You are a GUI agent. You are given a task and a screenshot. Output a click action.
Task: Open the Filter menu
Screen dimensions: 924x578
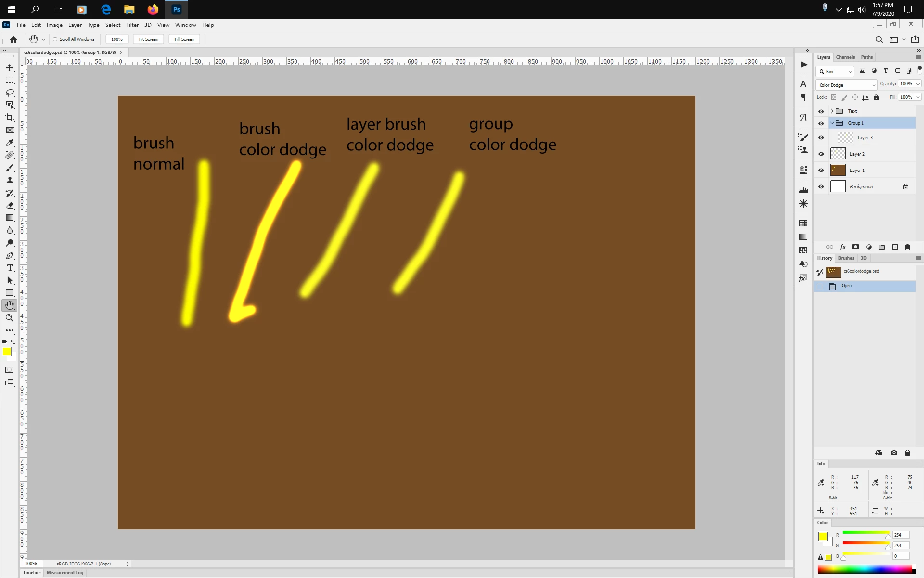(x=132, y=25)
